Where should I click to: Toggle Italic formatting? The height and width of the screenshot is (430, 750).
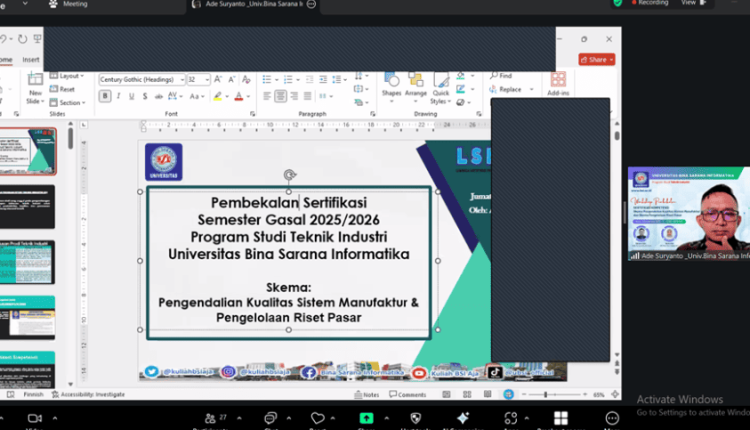pos(118,96)
